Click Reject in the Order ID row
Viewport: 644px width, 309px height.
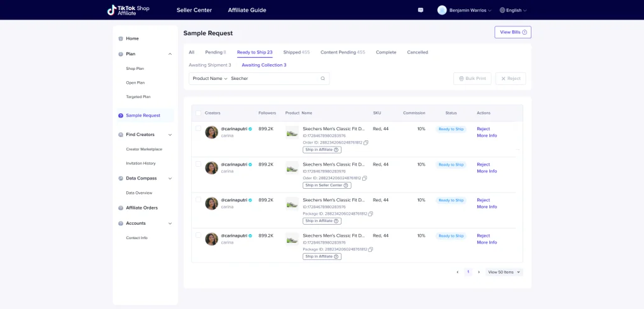pos(484,129)
